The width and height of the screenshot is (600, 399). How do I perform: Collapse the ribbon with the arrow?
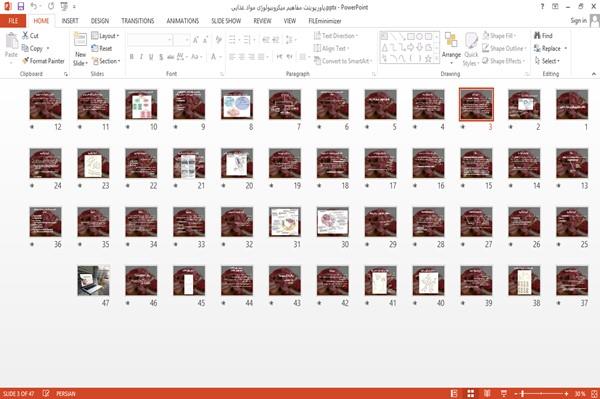594,74
